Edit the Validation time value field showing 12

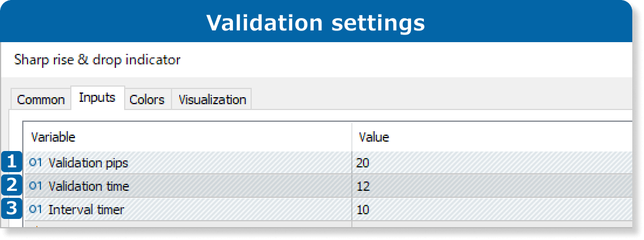coord(363,186)
